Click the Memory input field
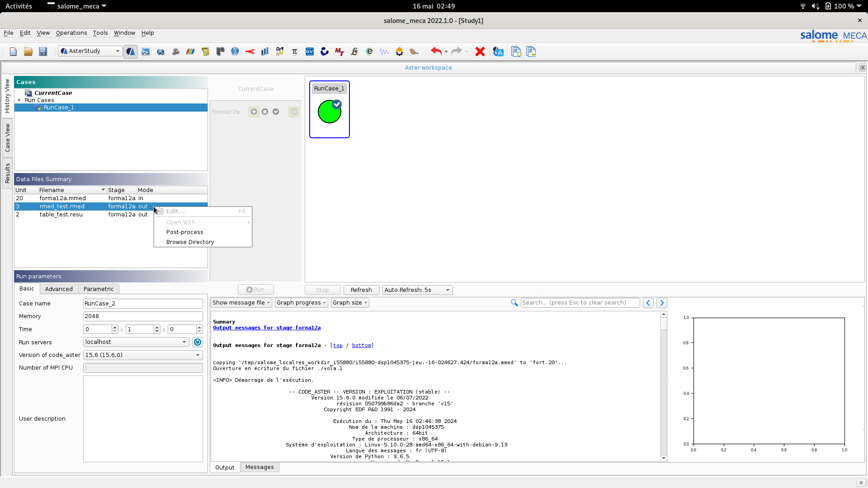This screenshot has height=488, width=868. click(x=143, y=316)
